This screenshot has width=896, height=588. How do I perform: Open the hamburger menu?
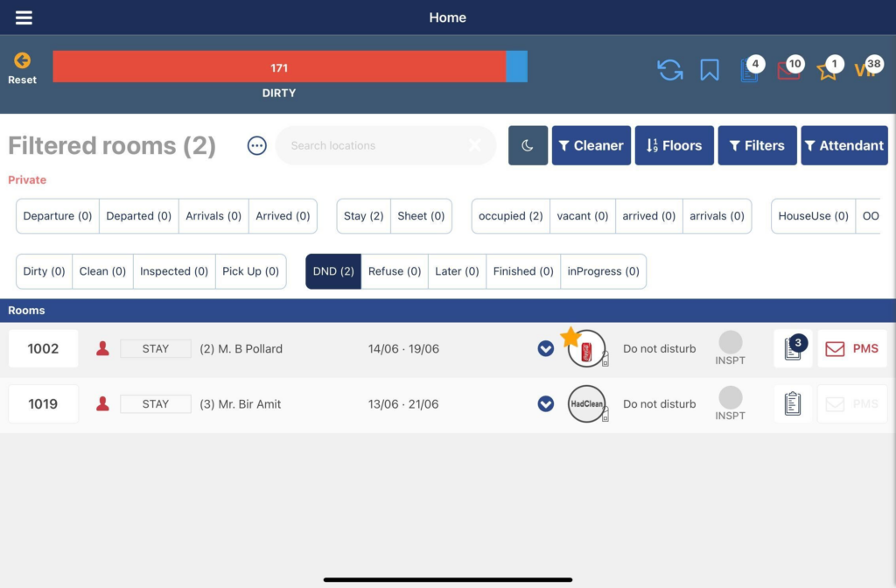pyautogui.click(x=24, y=17)
